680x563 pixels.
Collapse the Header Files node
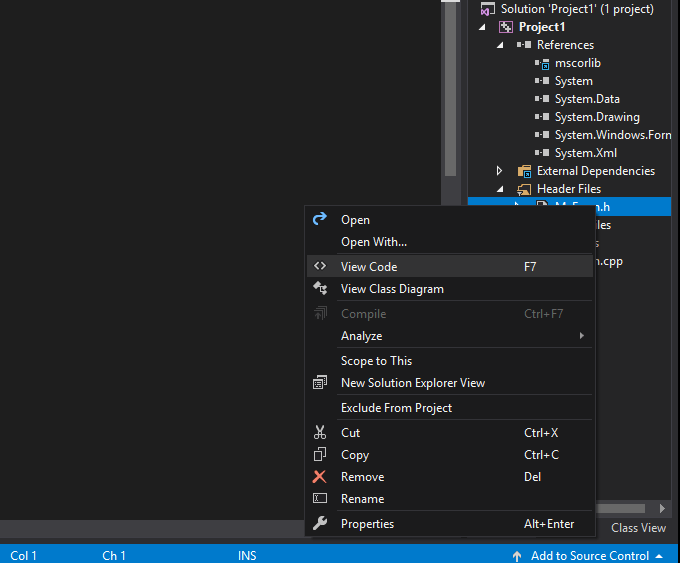500,189
